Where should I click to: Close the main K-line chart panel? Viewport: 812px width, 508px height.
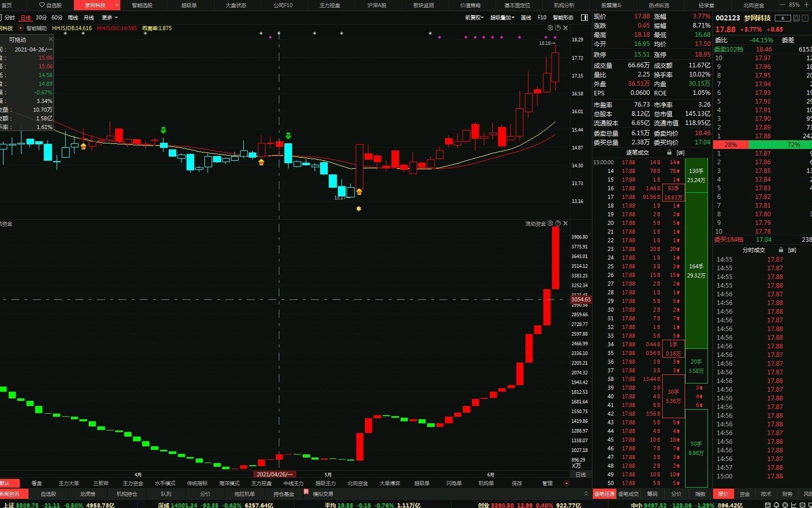coord(565,28)
